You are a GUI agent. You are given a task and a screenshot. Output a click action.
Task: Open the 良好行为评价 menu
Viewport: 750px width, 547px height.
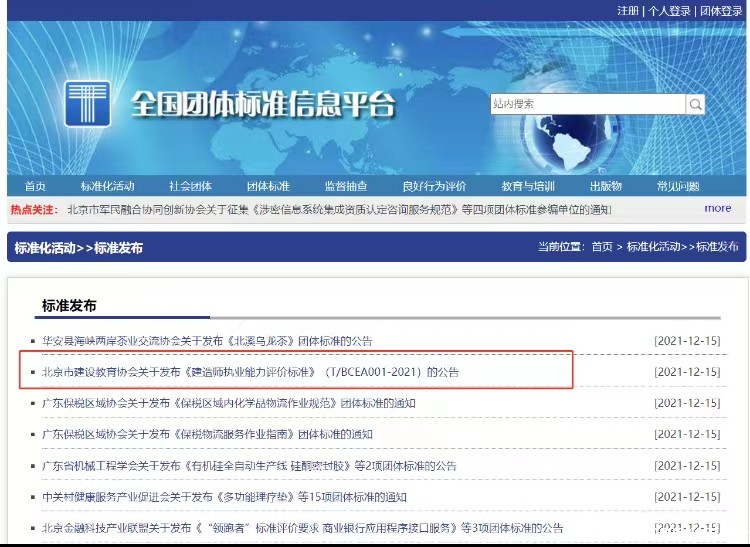click(434, 186)
